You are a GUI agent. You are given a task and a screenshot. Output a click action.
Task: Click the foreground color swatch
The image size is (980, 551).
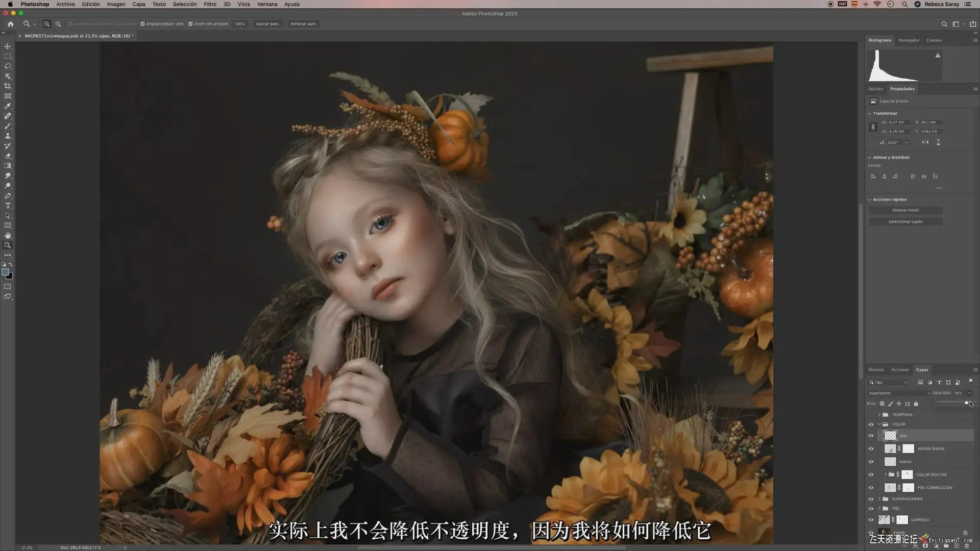pos(6,272)
